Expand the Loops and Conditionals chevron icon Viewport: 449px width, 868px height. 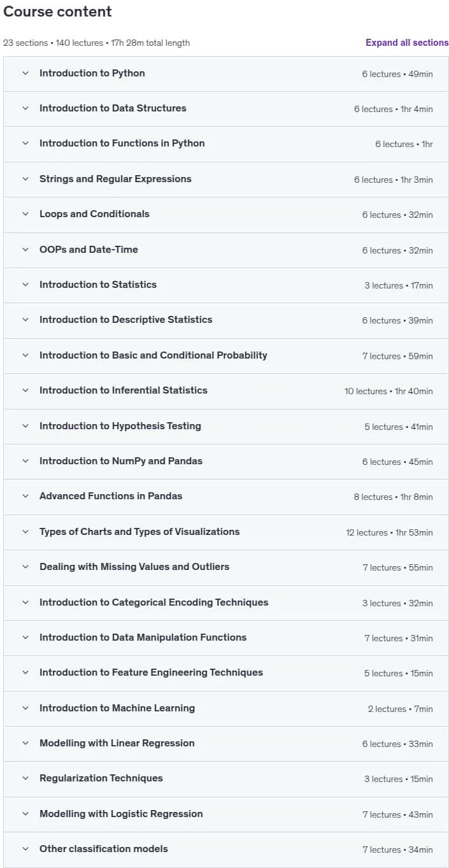[25, 214]
